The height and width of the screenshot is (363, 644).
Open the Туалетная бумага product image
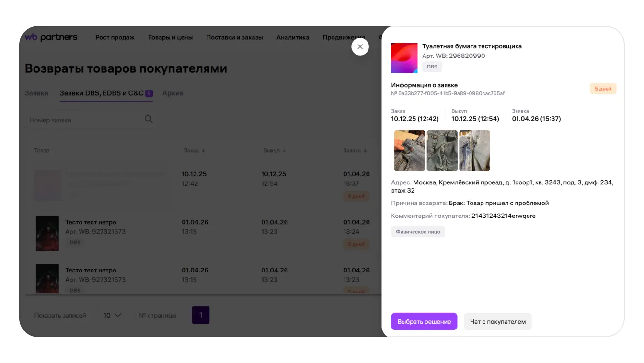pyautogui.click(x=404, y=58)
